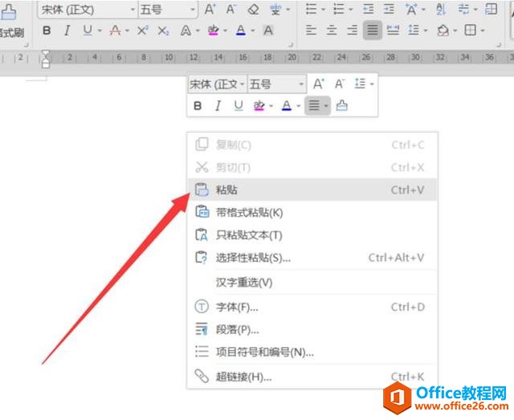Open mini toolbar font name box

tap(217, 84)
